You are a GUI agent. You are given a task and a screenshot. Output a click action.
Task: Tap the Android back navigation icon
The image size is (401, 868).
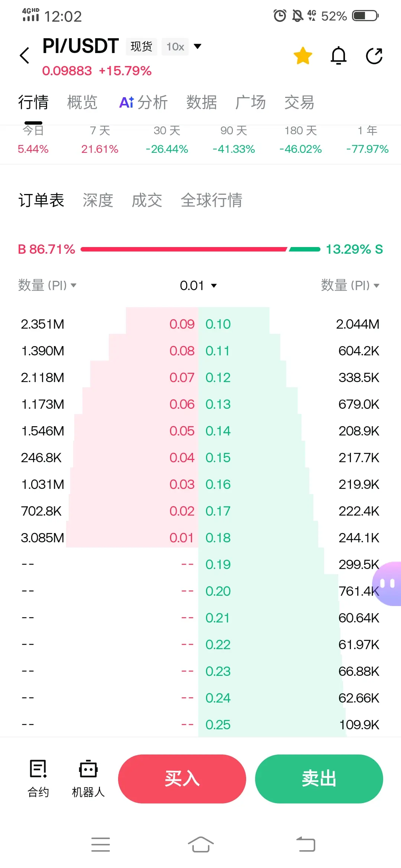(306, 845)
